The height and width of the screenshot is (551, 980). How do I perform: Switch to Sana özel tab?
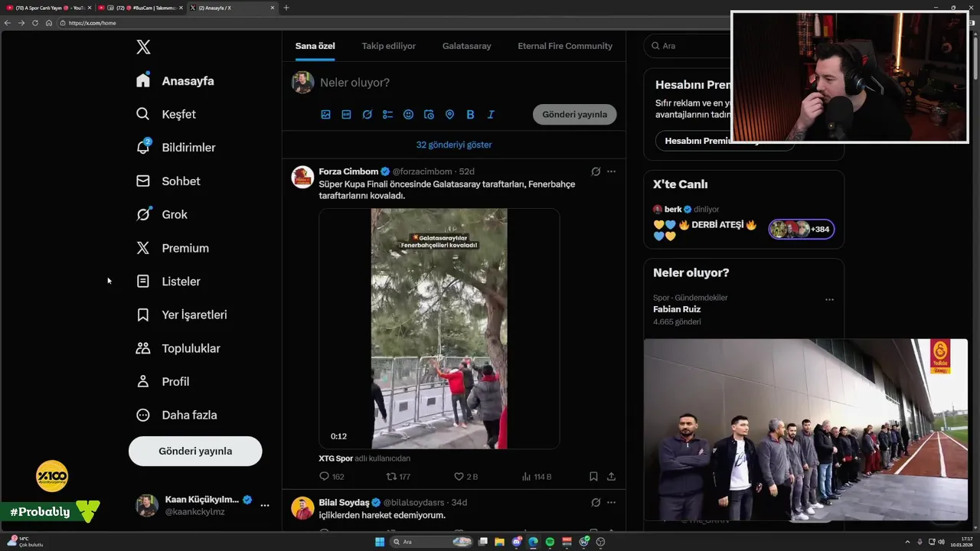(x=315, y=46)
